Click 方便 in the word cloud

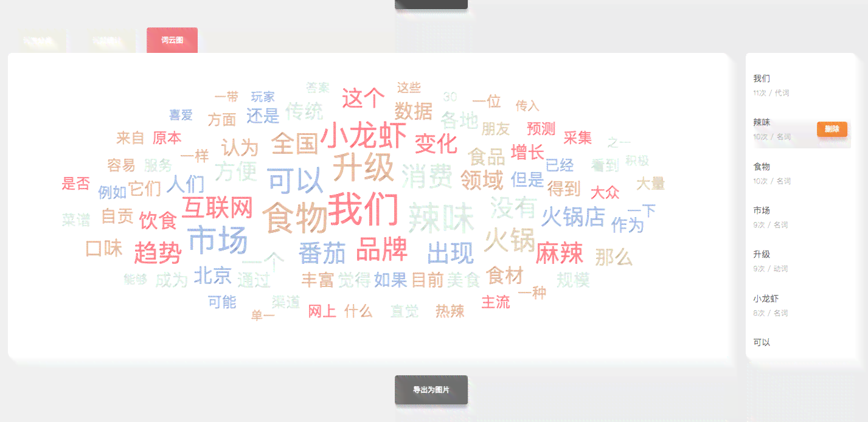click(x=235, y=171)
